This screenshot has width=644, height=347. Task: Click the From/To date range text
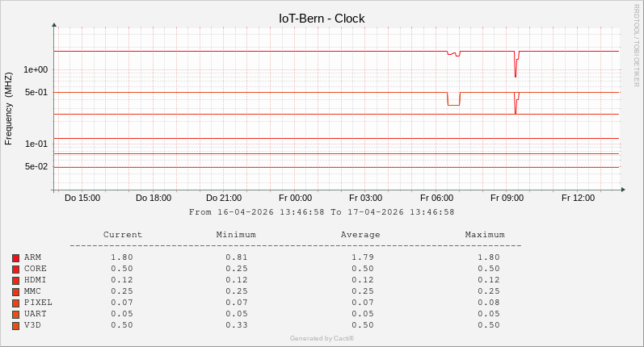[x=322, y=212]
